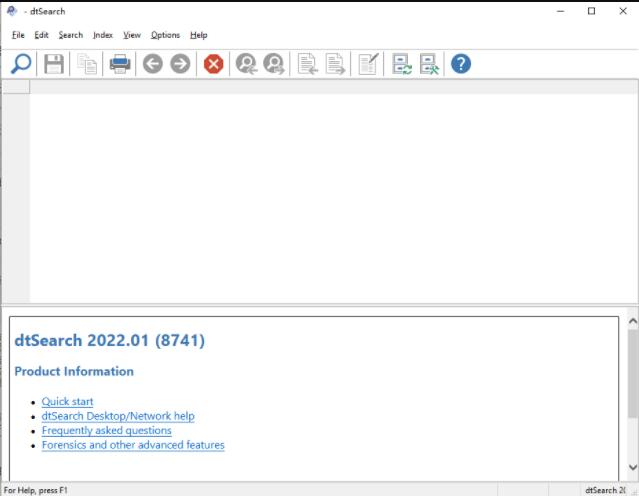The width and height of the screenshot is (639, 496).
Task: Click the dtSearch app icon in title bar
Action: [12, 11]
